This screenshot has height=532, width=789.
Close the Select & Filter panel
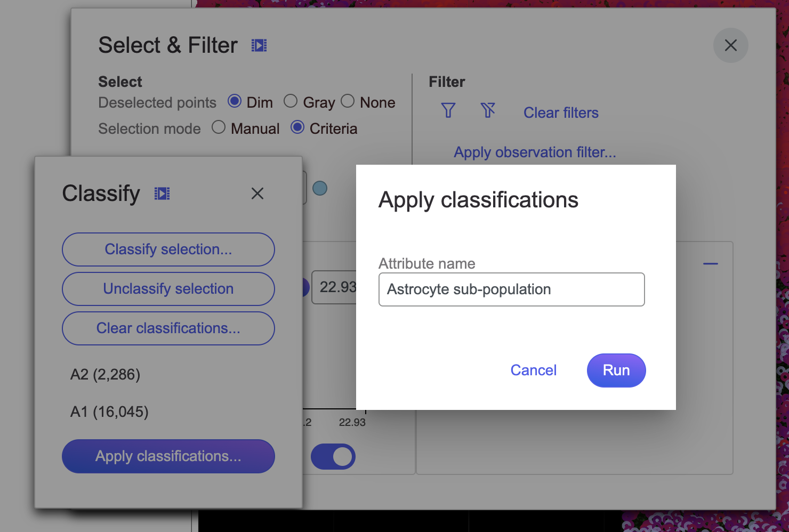coord(730,45)
